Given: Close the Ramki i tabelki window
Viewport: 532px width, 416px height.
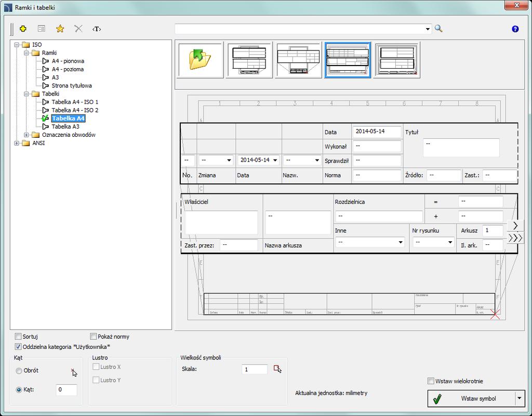Looking at the screenshot, I should pyautogui.click(x=516, y=5).
